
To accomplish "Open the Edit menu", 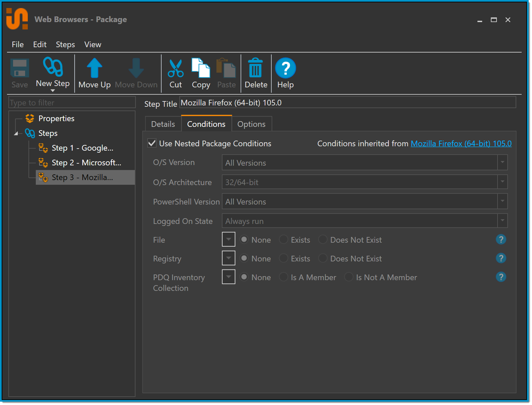I will [40, 45].
